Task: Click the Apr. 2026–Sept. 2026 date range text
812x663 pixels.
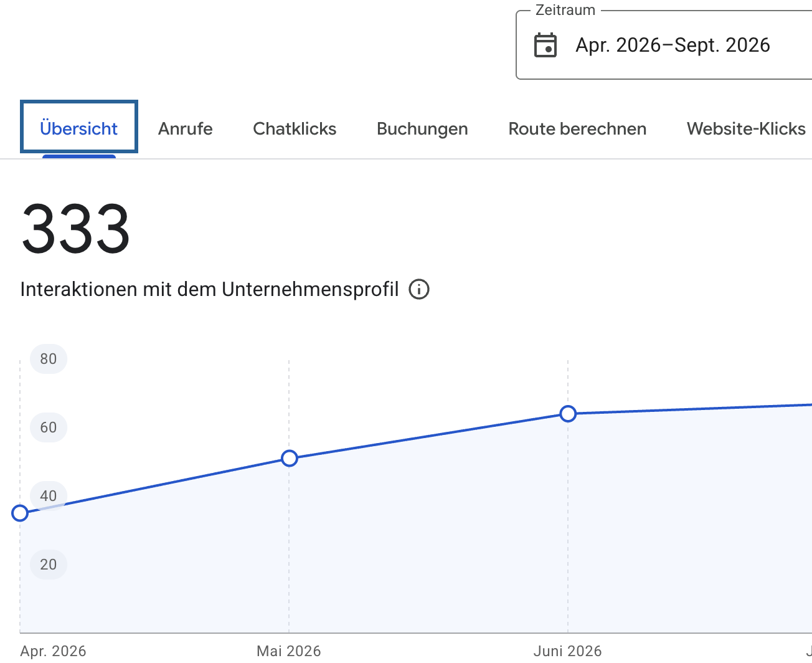Action: [673, 45]
